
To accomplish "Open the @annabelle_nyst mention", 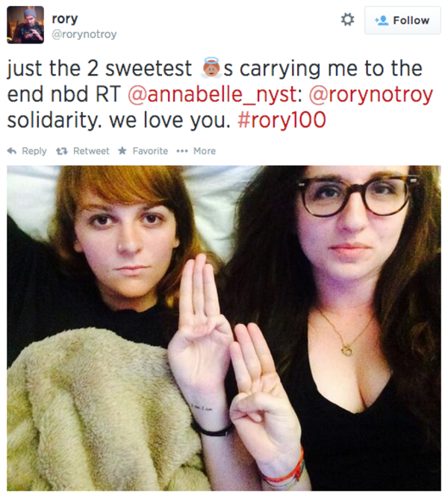I will click(215, 94).
